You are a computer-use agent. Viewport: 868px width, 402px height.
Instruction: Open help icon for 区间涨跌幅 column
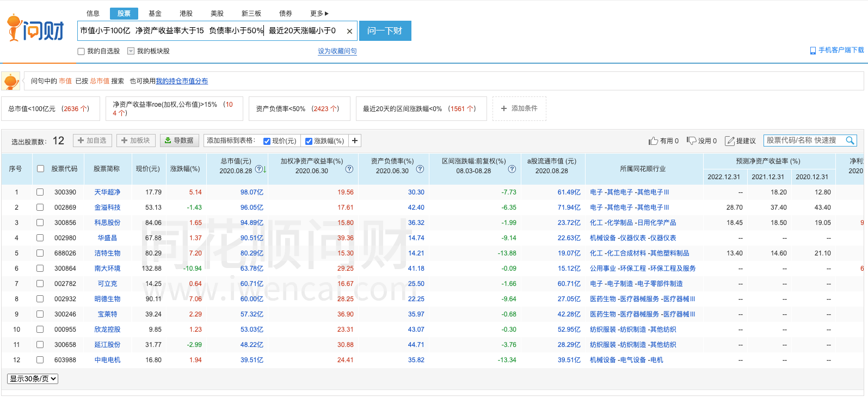pos(512,169)
